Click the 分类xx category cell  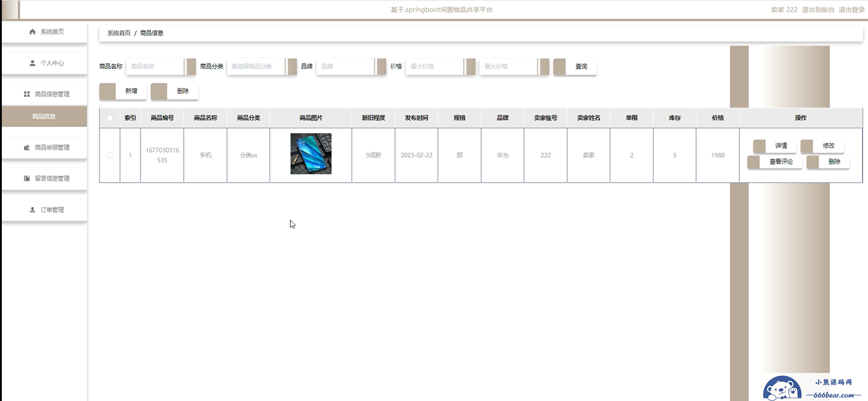tap(248, 155)
